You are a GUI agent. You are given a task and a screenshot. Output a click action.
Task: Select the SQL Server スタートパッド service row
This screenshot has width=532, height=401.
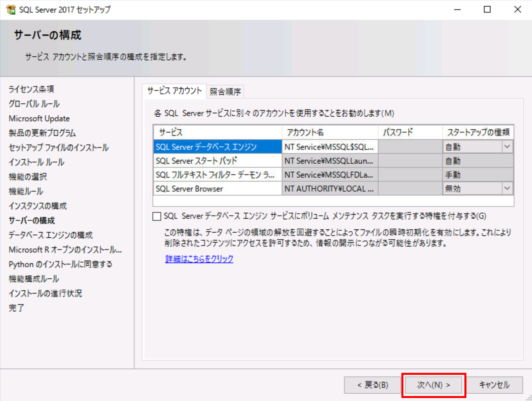click(x=217, y=161)
